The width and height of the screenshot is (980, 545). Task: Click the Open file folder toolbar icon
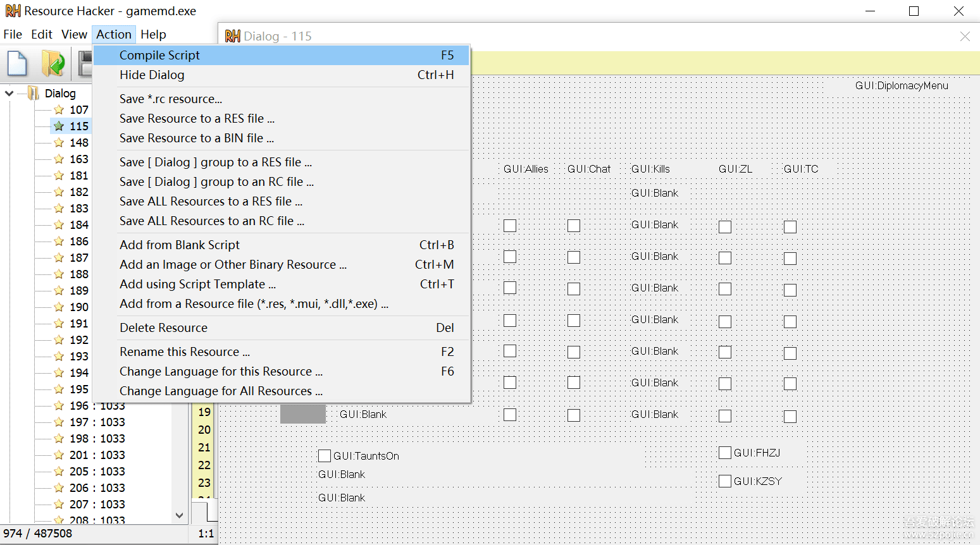[x=53, y=64]
